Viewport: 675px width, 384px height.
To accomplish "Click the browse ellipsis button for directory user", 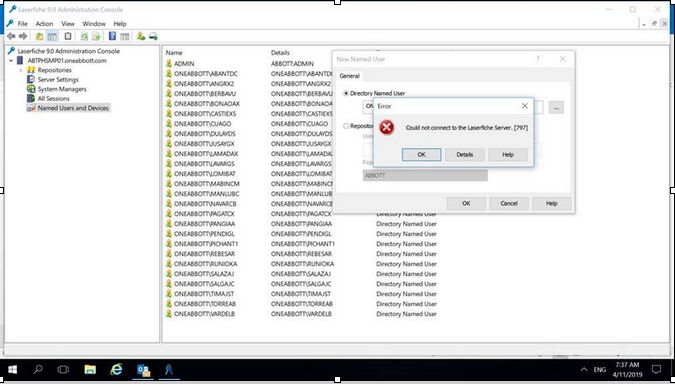I will [x=556, y=108].
